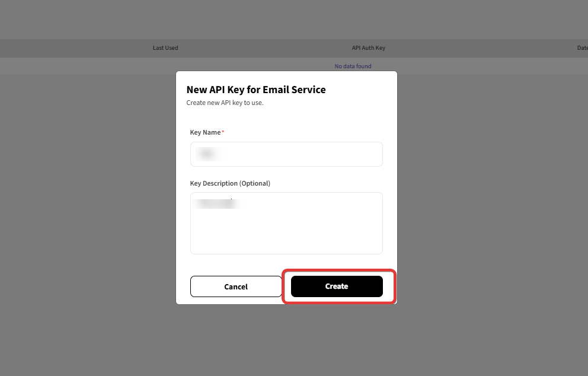Click the blurred text in the description box
588x376 pixels.
(218, 203)
